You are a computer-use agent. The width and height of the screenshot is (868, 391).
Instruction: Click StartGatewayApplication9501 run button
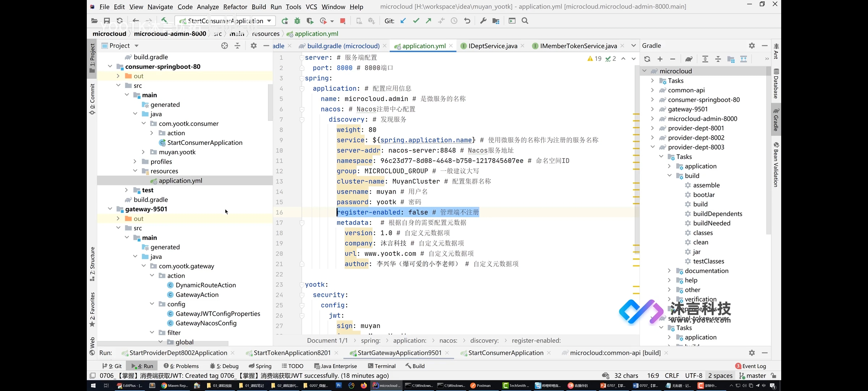pos(350,353)
